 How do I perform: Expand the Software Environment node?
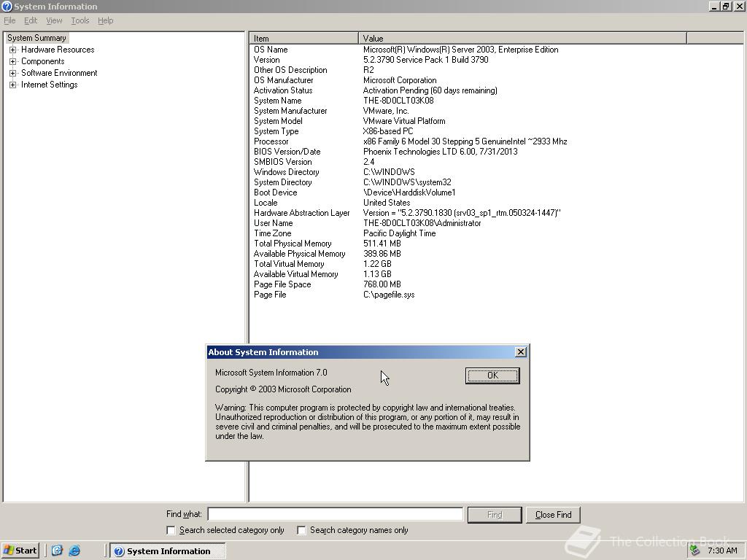13,73
